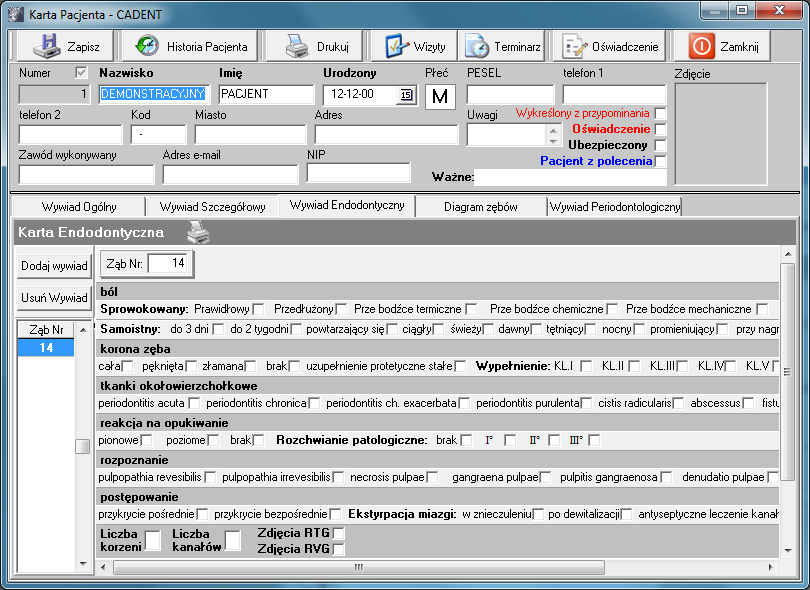Image resolution: width=810 pixels, height=590 pixels.
Task: Click the tooth list scroll down arrow
Action: (83, 564)
